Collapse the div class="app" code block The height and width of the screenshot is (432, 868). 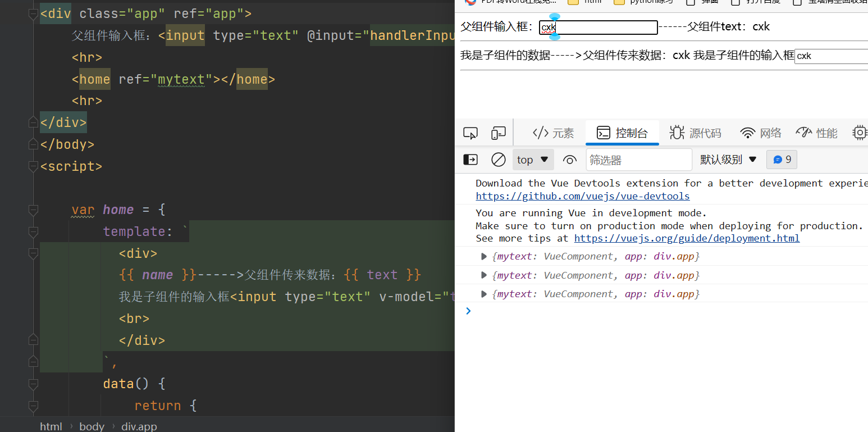[33, 13]
